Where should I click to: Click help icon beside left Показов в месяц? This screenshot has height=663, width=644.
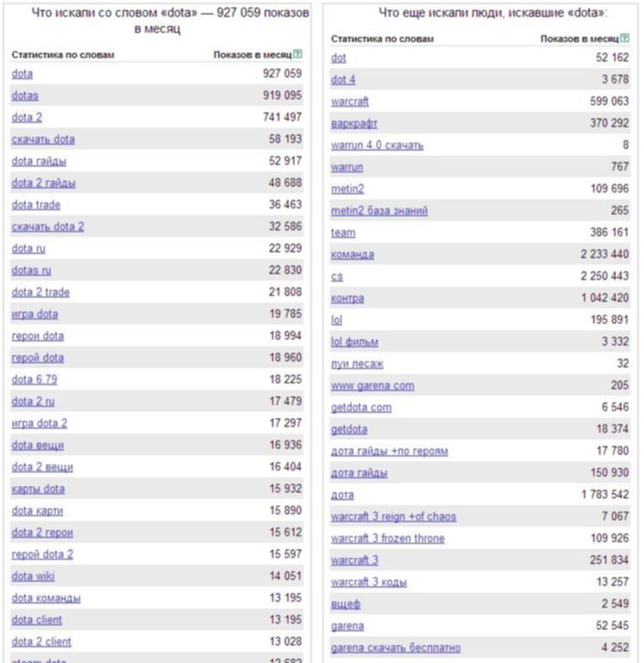[298, 54]
